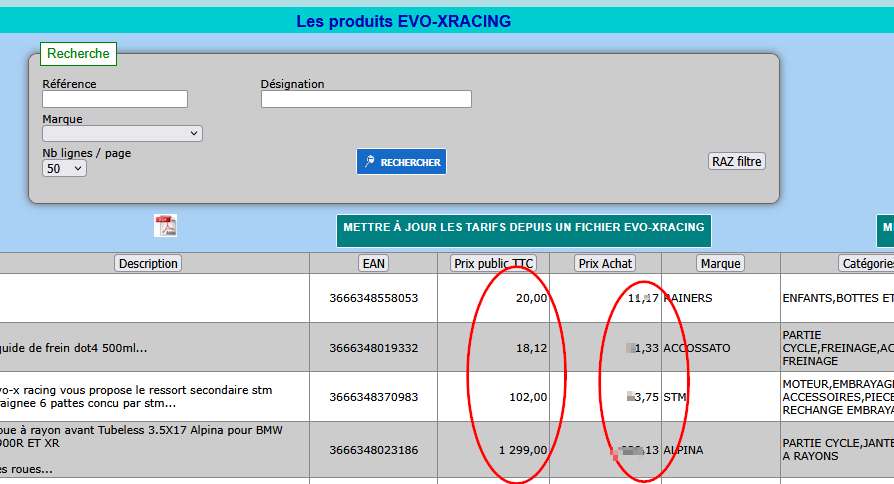Click the Catégories column header
Screen dimensions: 894x484
coord(866,263)
